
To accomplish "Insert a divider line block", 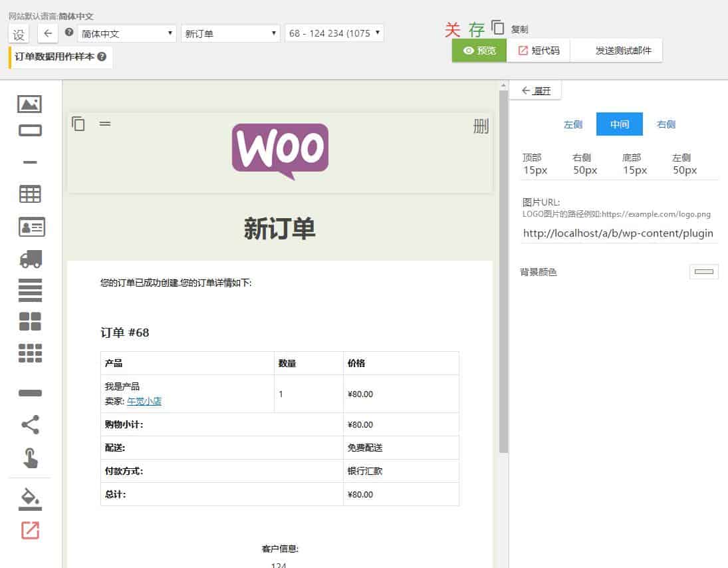I will click(30, 162).
